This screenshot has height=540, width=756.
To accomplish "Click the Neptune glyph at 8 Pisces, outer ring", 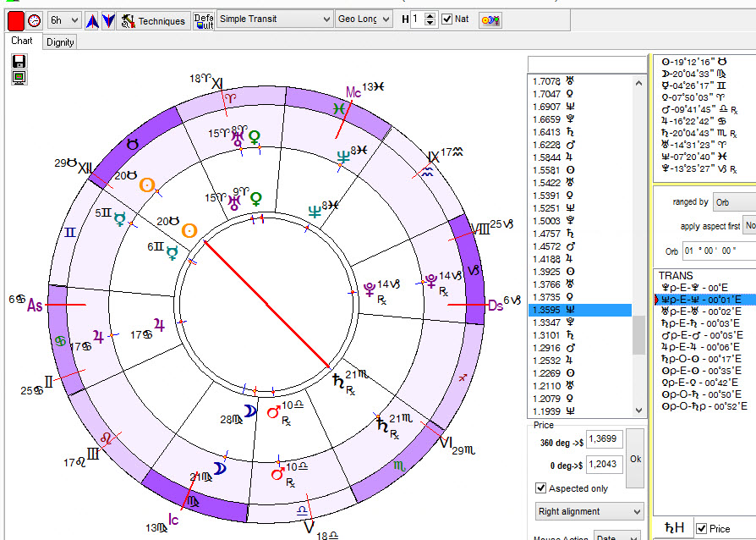I will [x=343, y=157].
